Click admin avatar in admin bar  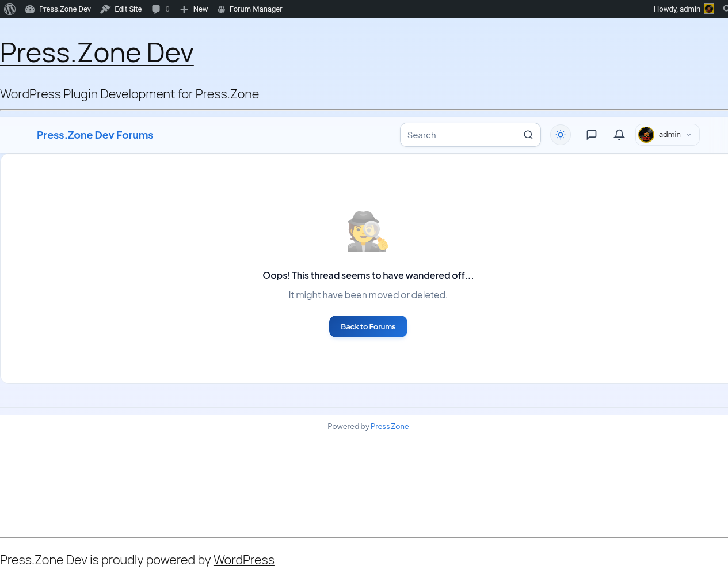point(709,9)
